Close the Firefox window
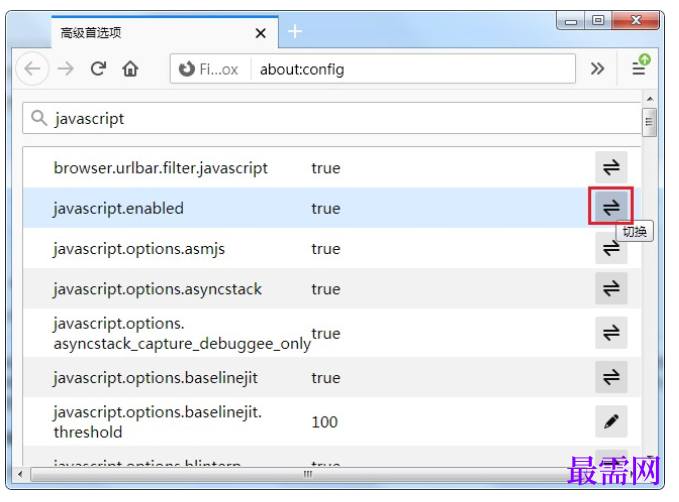The image size is (679, 502). 636,20
